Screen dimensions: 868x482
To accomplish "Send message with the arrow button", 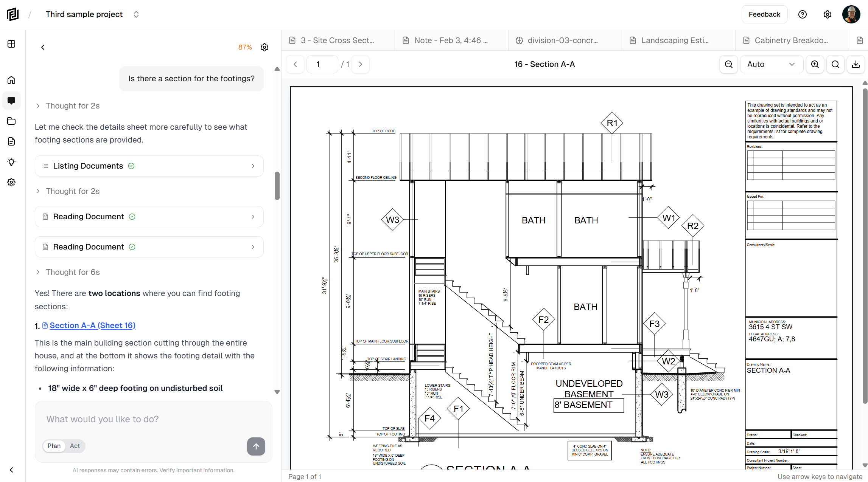I will click(x=256, y=446).
